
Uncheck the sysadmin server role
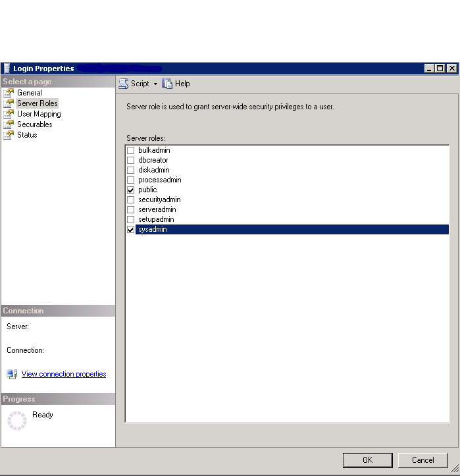pyautogui.click(x=130, y=230)
